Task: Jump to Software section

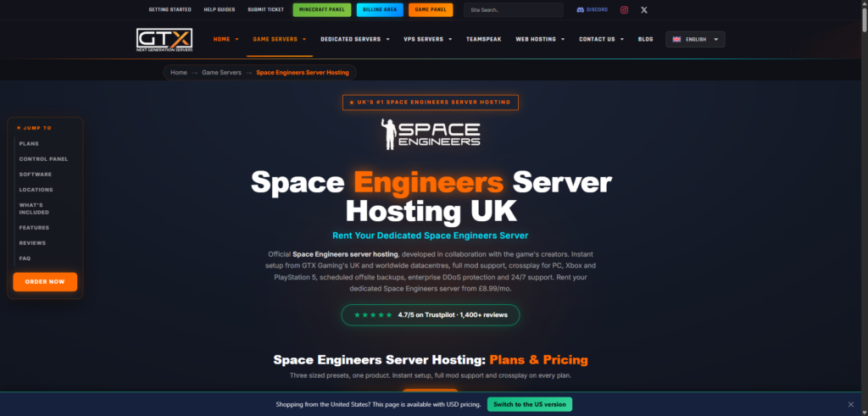Action: tap(36, 175)
